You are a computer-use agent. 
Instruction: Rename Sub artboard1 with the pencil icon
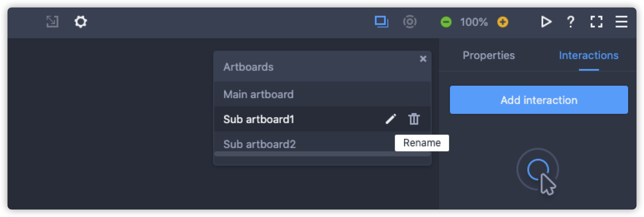click(391, 119)
